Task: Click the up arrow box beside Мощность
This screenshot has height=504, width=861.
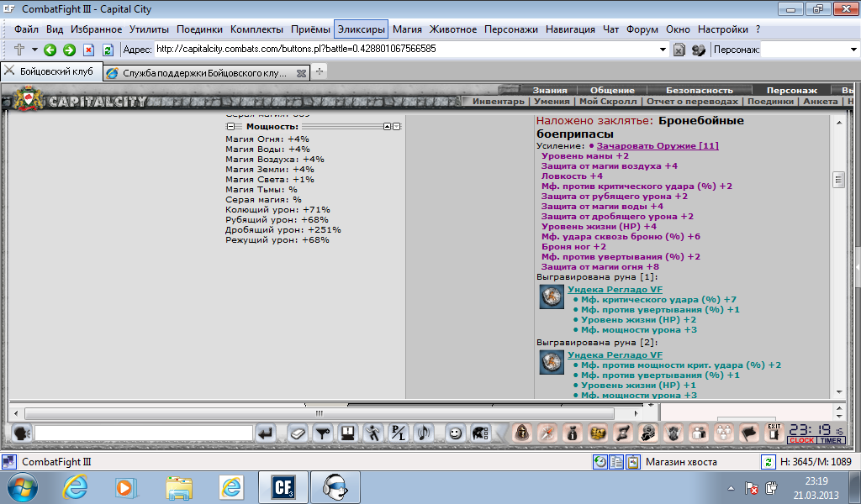Action: pyautogui.click(x=387, y=127)
